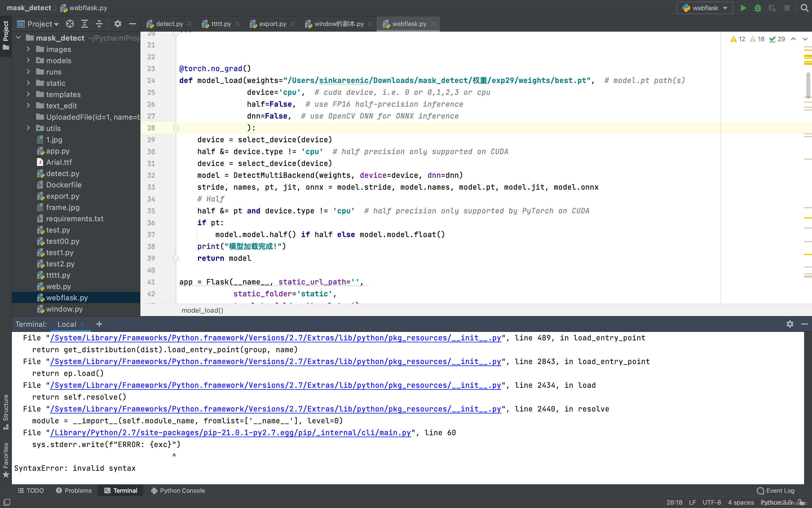Toggle code folding at line 39
The image size is (812, 508).
(176, 258)
